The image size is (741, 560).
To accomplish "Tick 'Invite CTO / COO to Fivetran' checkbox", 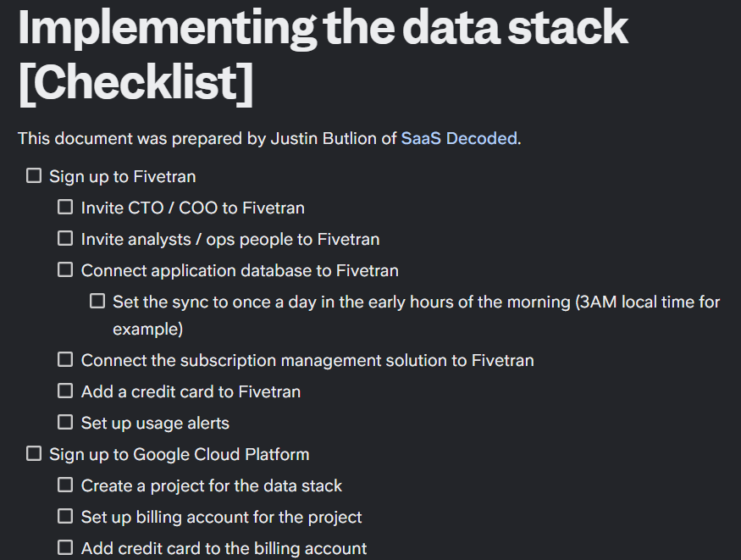I will coord(65,208).
